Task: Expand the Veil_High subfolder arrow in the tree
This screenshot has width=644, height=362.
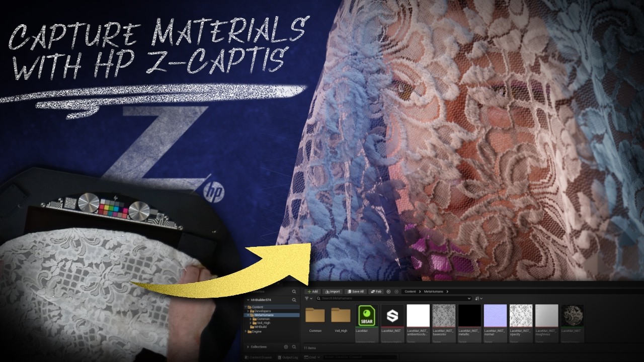Action: click(251, 323)
